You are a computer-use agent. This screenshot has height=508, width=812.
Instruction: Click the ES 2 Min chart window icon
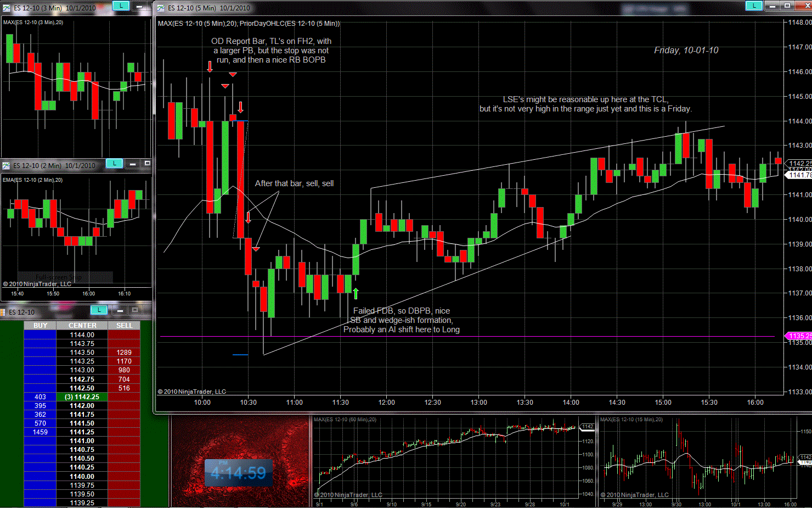[7, 165]
